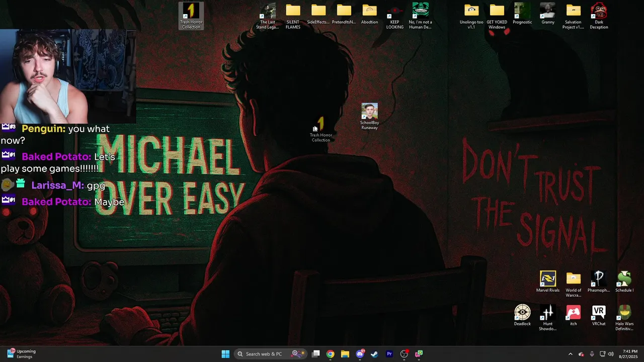Screen dimensions: 644x362
Task: Select the Abodtion folder
Action: (x=369, y=14)
